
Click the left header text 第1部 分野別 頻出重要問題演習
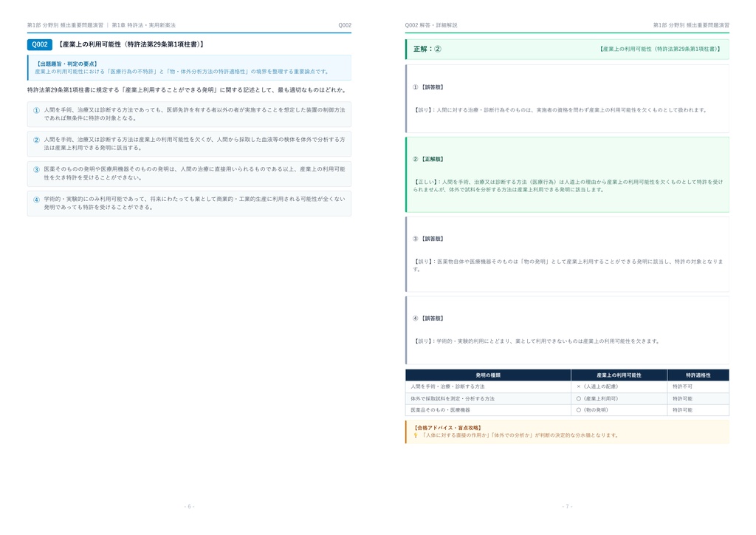pyautogui.click(x=65, y=25)
